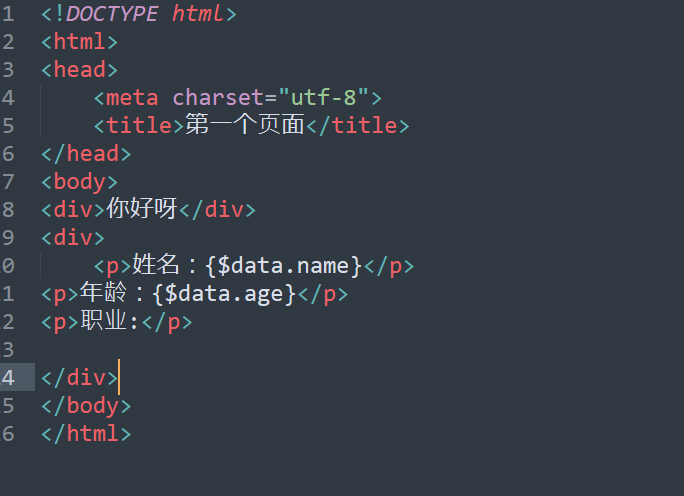The height and width of the screenshot is (496, 684).
Task: Click the closing title tag
Action: pos(357,126)
